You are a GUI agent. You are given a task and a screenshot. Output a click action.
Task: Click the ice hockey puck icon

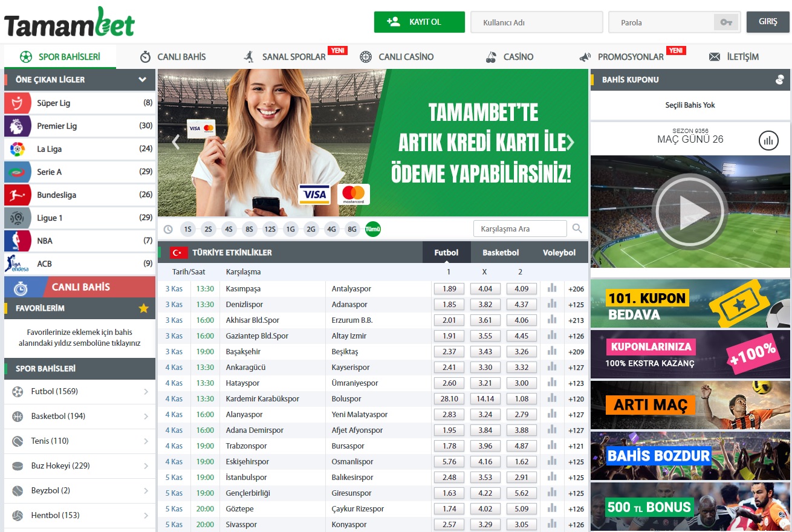18,466
